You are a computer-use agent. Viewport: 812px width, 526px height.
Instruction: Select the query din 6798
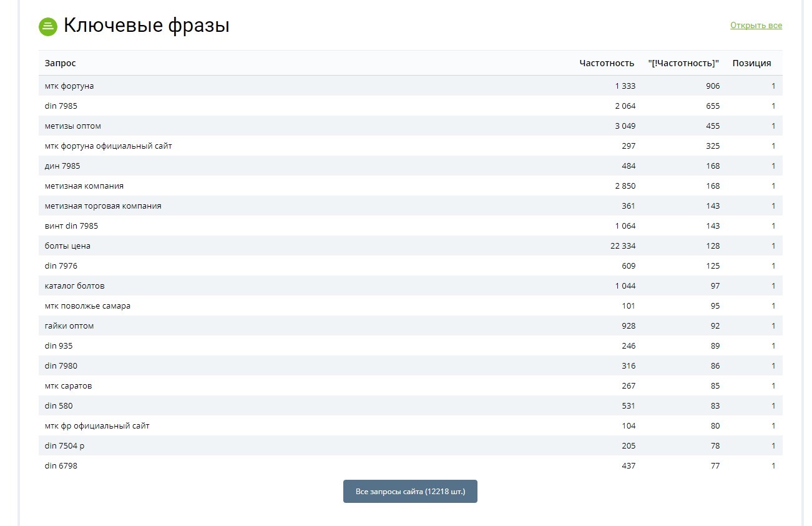[61, 465]
